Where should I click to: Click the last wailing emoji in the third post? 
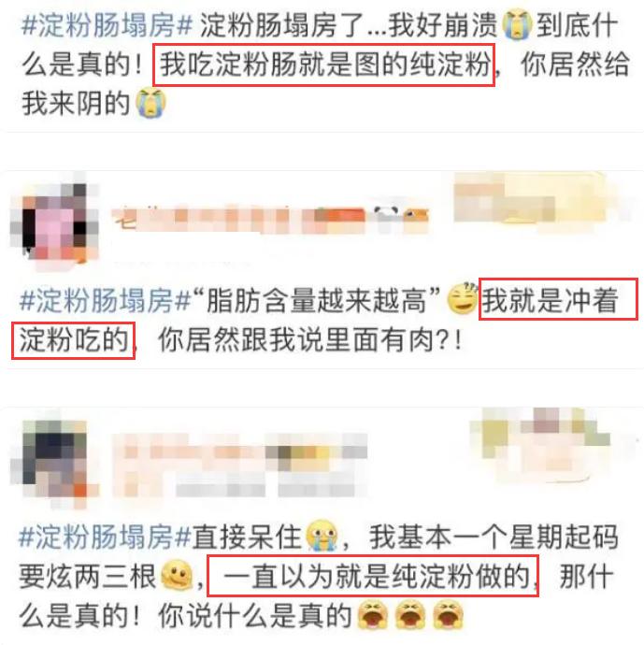[448, 615]
